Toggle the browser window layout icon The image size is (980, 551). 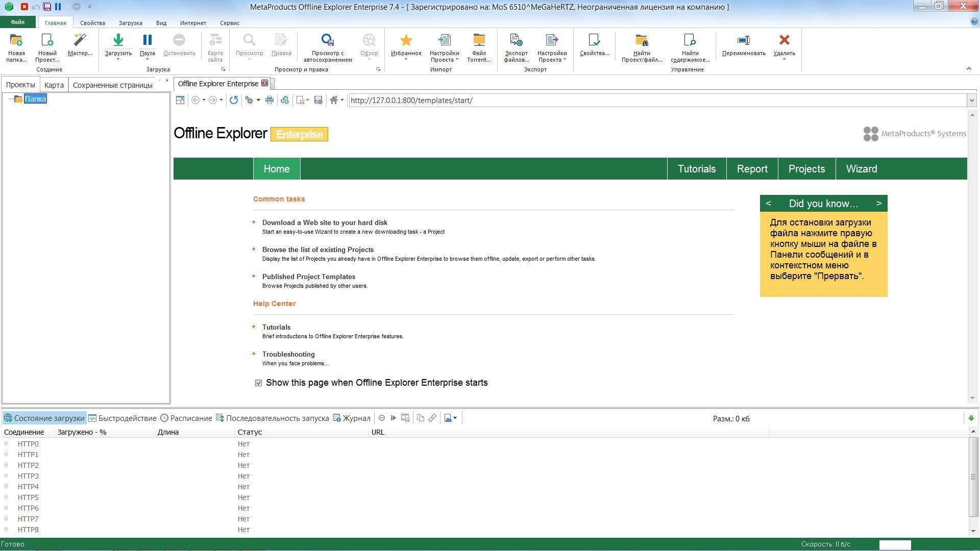pyautogui.click(x=180, y=100)
